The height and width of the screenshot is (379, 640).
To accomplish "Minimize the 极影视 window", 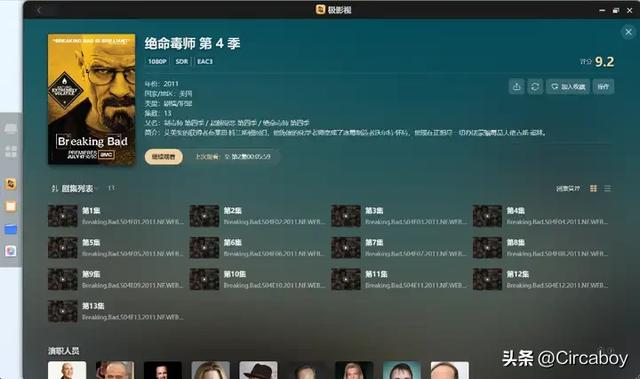I will (x=602, y=11).
